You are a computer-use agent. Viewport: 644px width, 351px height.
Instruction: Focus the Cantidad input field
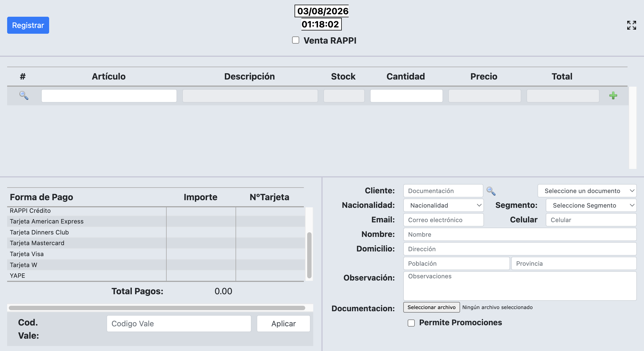[x=406, y=96]
